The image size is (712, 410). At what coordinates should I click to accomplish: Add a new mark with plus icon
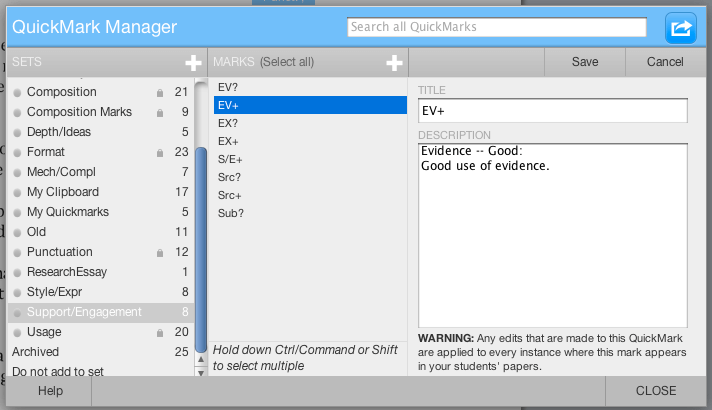pos(394,62)
